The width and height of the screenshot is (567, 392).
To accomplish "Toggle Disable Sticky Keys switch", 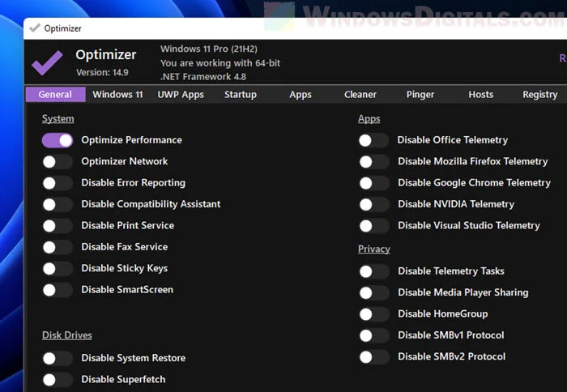I will 58,268.
